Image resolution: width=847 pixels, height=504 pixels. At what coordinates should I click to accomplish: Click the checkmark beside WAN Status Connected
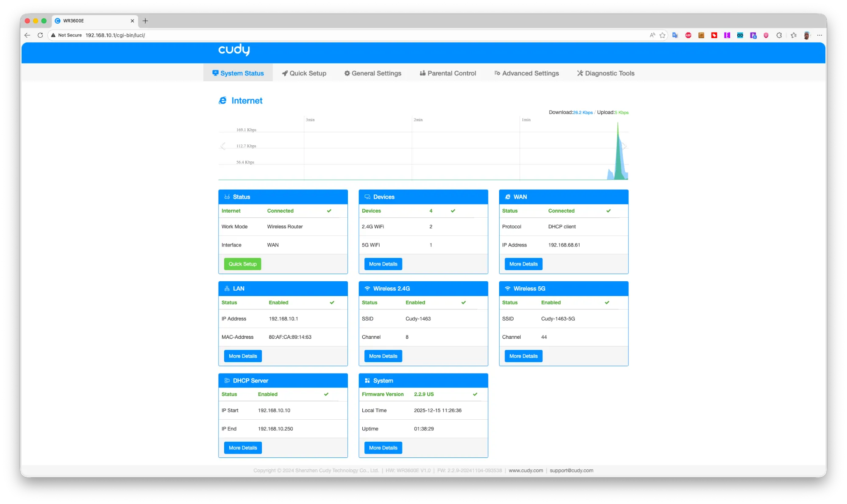(608, 211)
